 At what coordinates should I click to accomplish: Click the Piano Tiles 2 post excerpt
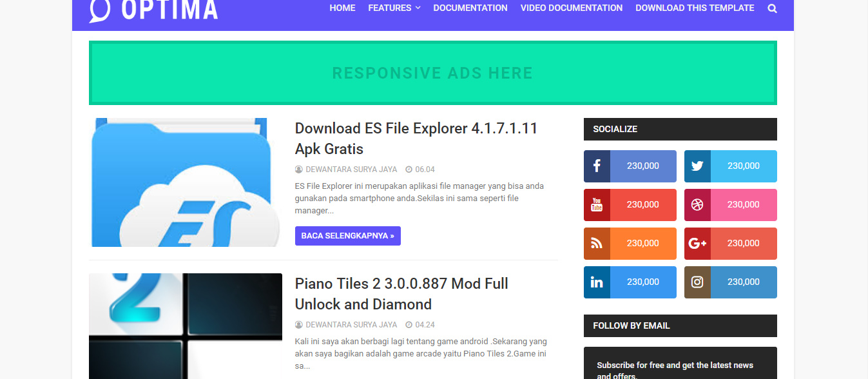pyautogui.click(x=421, y=354)
